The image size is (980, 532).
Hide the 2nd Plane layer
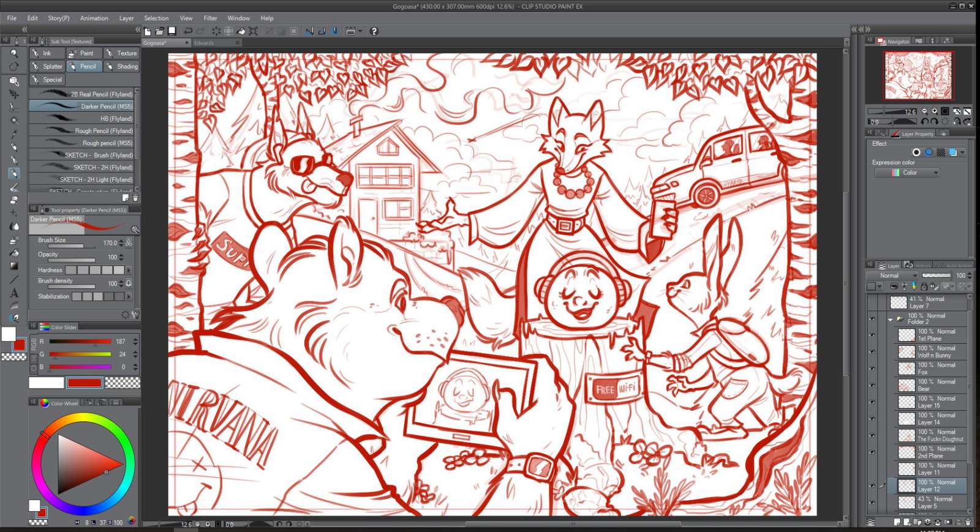tap(872, 452)
